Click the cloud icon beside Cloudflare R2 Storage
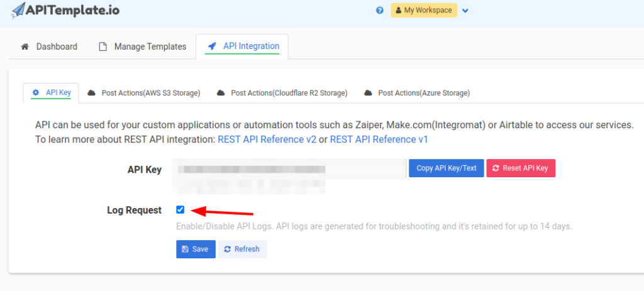The image size is (644, 291). point(221,93)
